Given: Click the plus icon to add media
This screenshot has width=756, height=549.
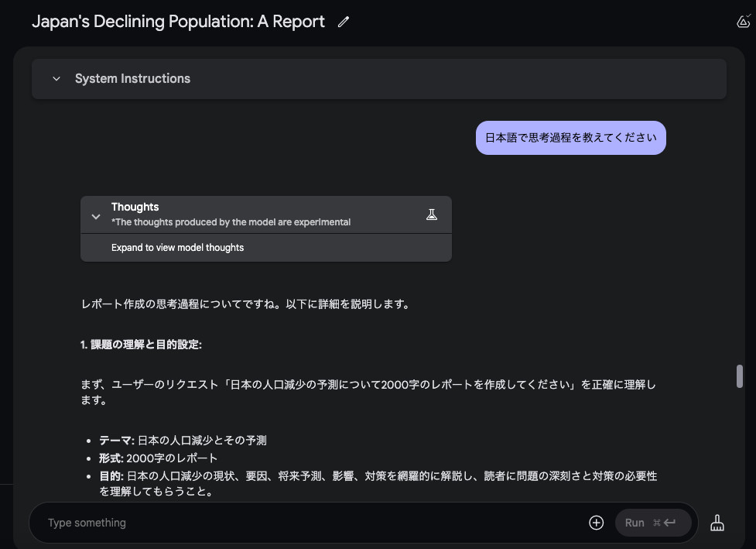Looking at the screenshot, I should (x=596, y=523).
